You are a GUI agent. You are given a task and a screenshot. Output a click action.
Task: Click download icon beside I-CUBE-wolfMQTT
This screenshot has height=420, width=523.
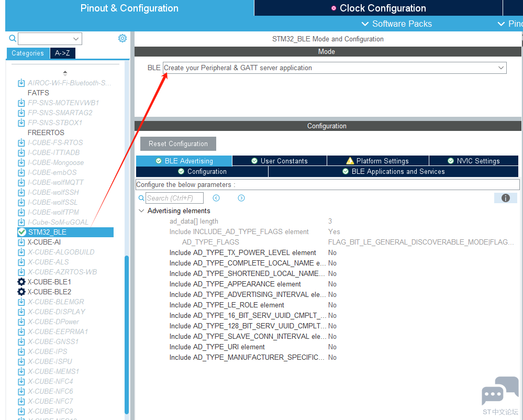click(21, 182)
